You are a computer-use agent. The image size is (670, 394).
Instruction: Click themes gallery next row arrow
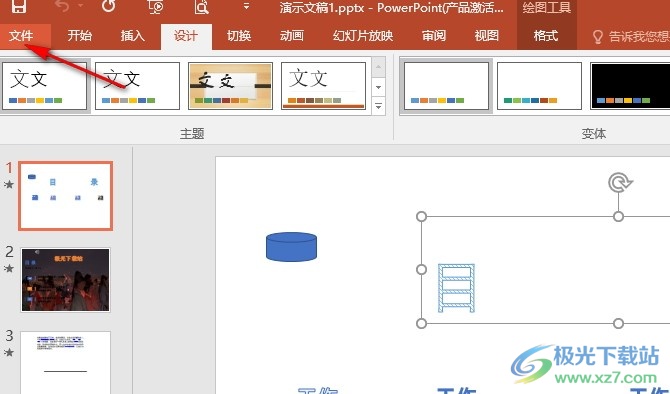coord(379,87)
